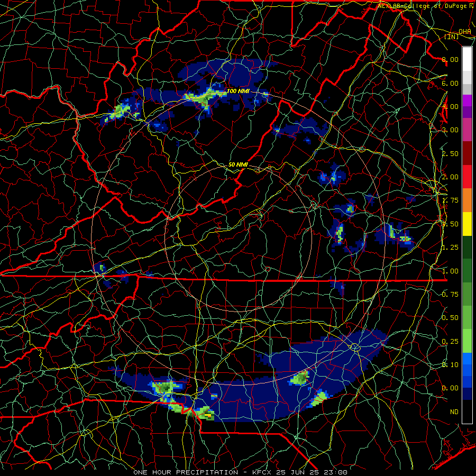Click the 0.75 legend value

pyautogui.click(x=450, y=295)
